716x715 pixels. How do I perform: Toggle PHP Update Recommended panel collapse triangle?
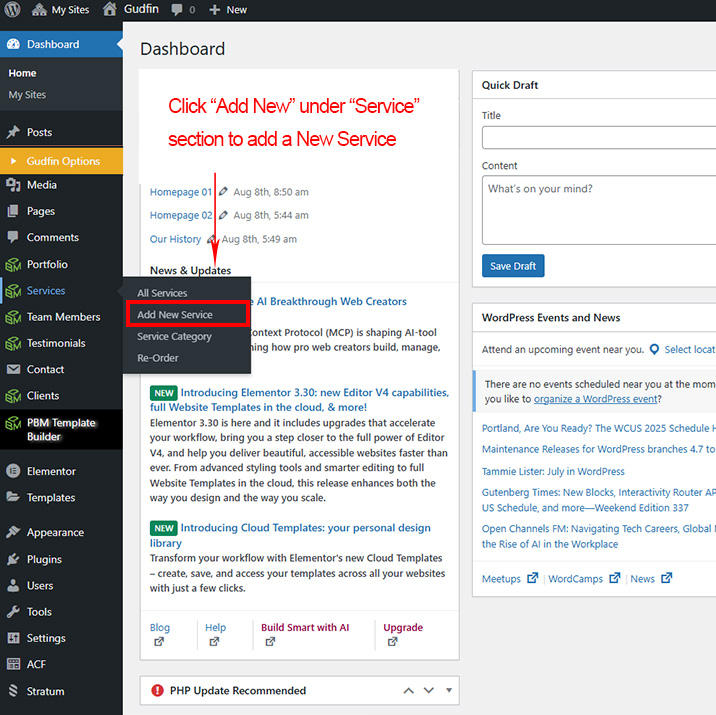tap(449, 690)
